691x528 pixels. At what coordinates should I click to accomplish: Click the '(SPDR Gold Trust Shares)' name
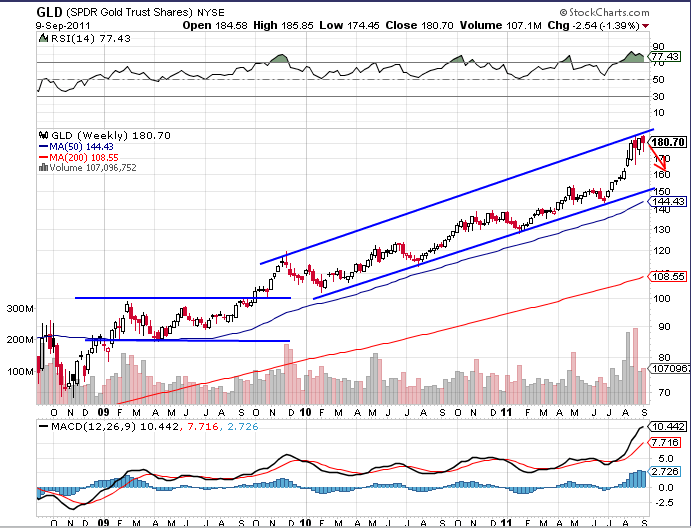click(x=130, y=12)
